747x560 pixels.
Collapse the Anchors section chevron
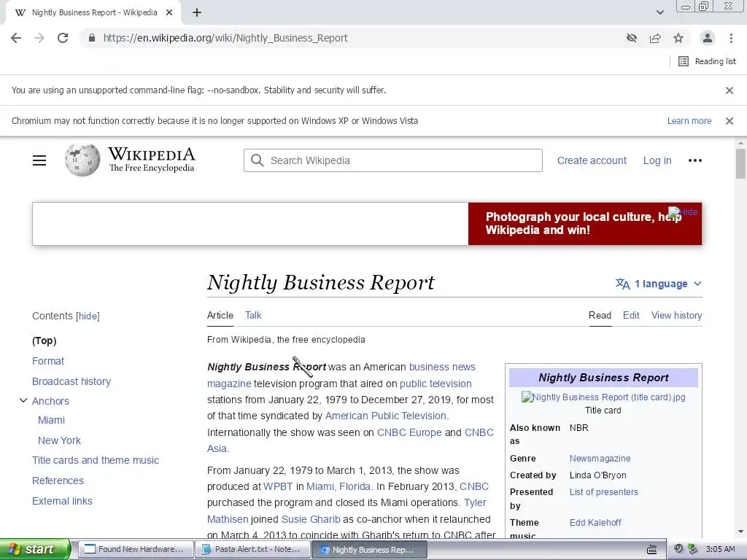click(23, 400)
